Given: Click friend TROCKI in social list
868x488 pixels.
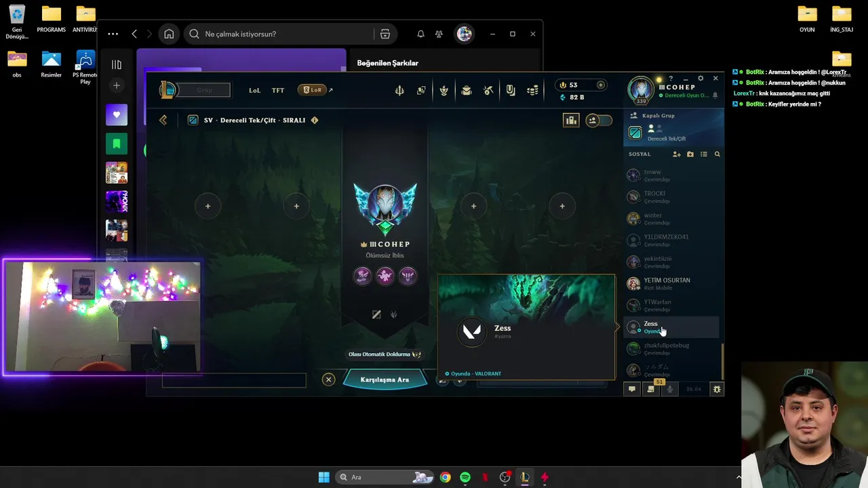Looking at the screenshot, I should click(x=671, y=197).
